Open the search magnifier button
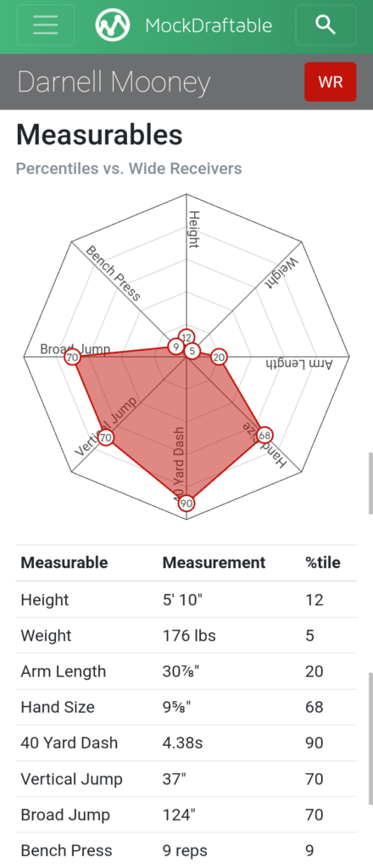The image size is (373, 868). coord(326,25)
